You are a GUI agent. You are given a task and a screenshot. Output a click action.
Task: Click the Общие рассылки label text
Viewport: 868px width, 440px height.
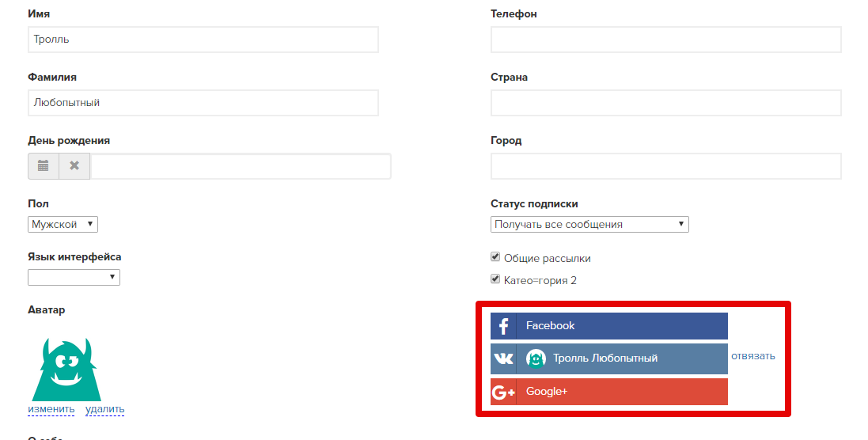[x=547, y=259]
